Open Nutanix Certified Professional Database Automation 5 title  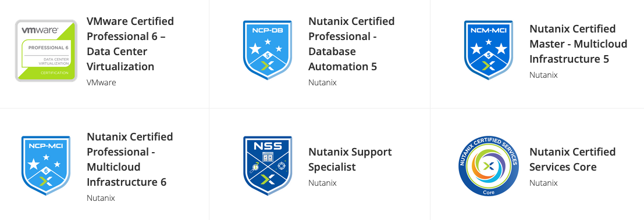tap(351, 44)
